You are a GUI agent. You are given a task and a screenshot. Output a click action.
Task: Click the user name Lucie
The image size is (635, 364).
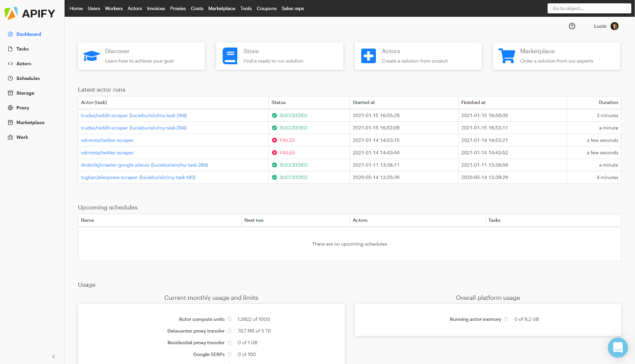pos(600,26)
